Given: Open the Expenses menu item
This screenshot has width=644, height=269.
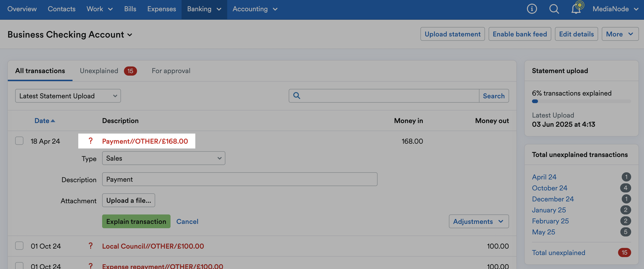Looking at the screenshot, I should 162,9.
